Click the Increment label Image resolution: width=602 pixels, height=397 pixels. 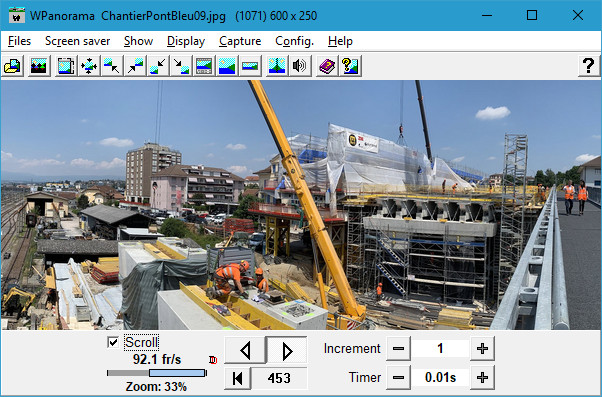click(352, 349)
